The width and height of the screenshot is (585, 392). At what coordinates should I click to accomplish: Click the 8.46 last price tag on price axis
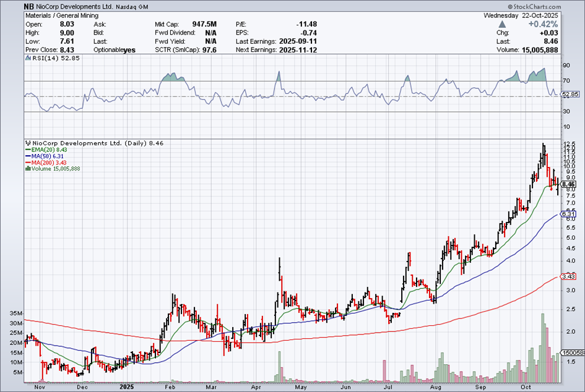(x=568, y=184)
